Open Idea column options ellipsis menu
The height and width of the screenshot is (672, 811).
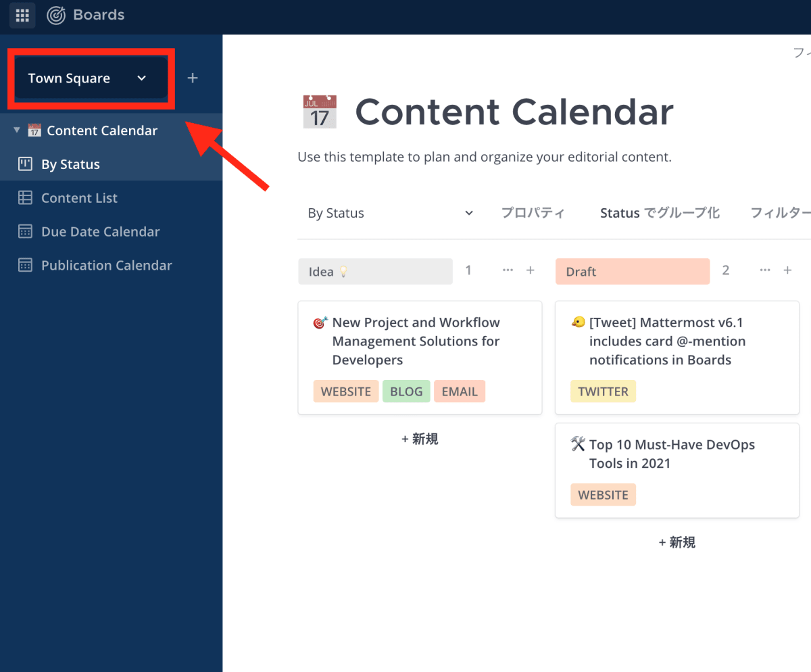(508, 270)
